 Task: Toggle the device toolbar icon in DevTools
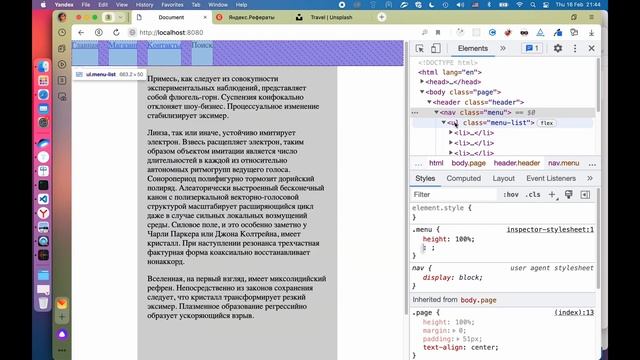click(x=436, y=48)
